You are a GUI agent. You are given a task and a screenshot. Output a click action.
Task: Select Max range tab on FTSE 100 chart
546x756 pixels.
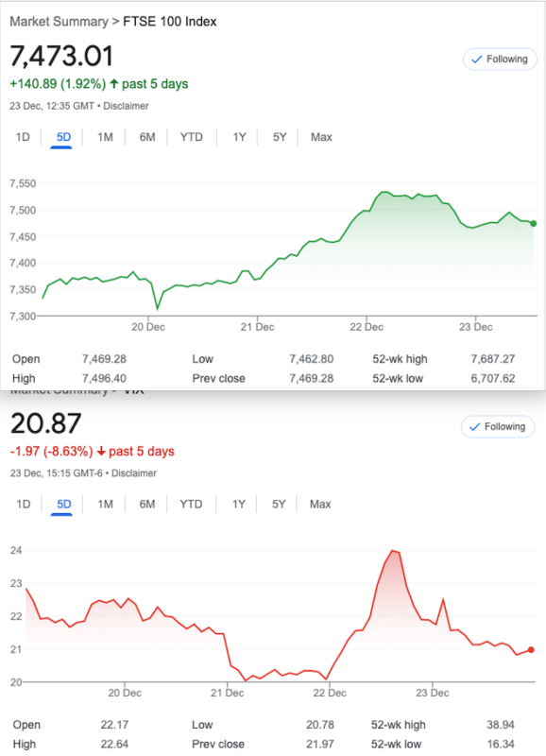point(321,137)
